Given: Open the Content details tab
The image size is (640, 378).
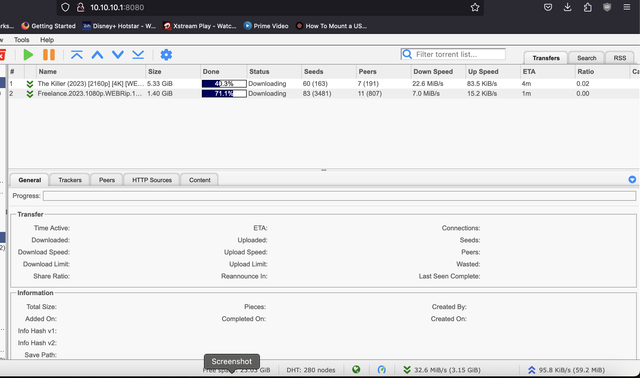Looking at the screenshot, I should click(200, 180).
